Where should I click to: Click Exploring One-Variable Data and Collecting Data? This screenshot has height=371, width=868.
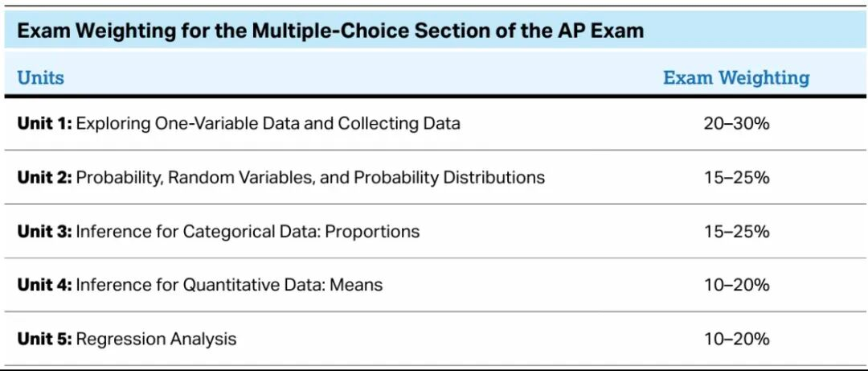point(268,122)
